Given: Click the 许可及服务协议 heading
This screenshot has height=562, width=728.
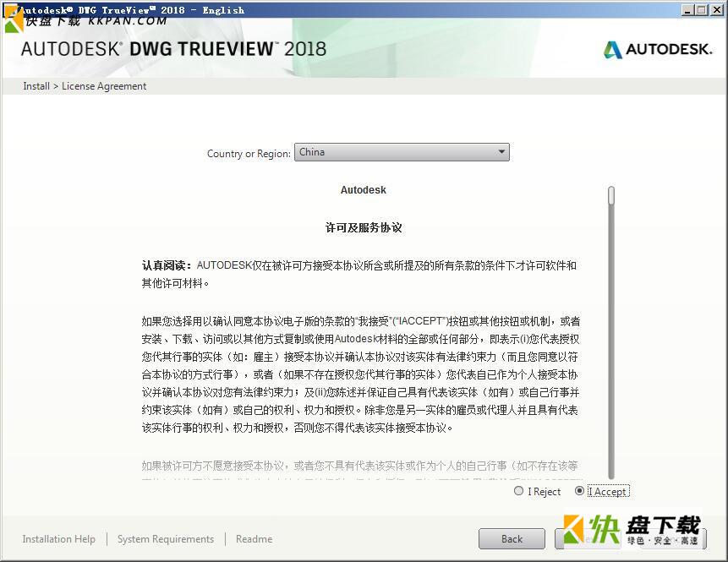Looking at the screenshot, I should 364,227.
